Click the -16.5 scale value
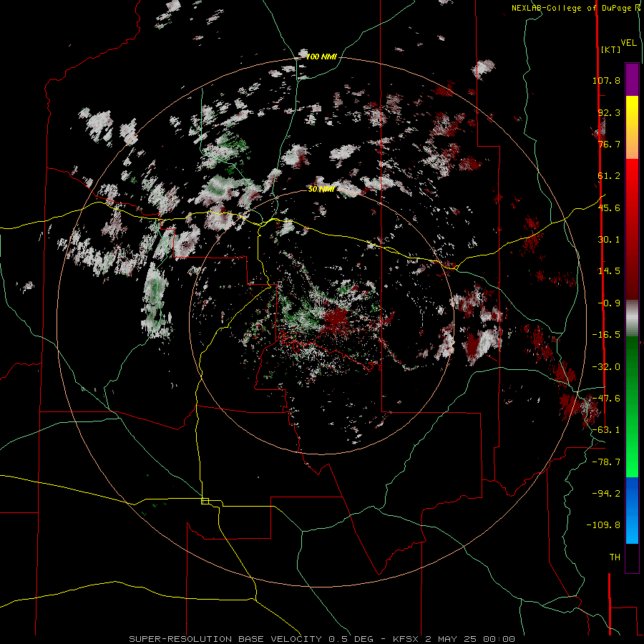Image resolution: width=644 pixels, height=644 pixels. [x=606, y=335]
